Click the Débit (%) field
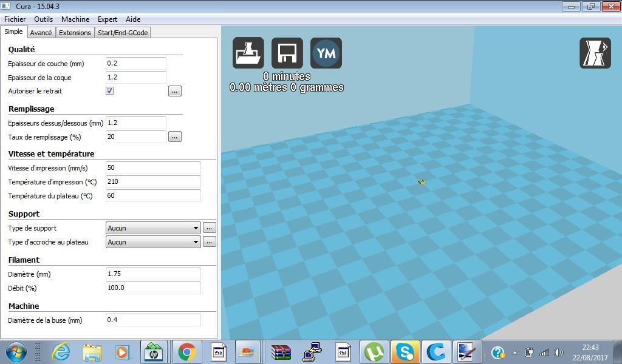Viewport: 622px width, 364px height. tap(153, 288)
